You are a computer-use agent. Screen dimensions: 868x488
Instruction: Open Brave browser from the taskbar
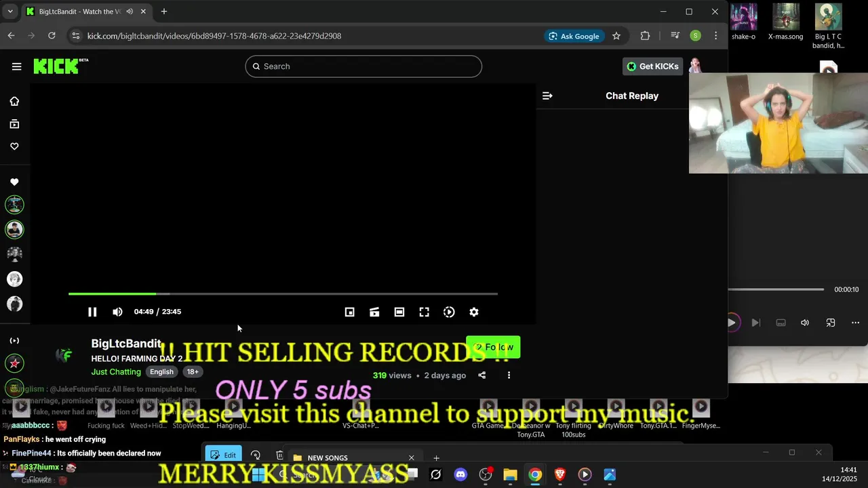560,474
